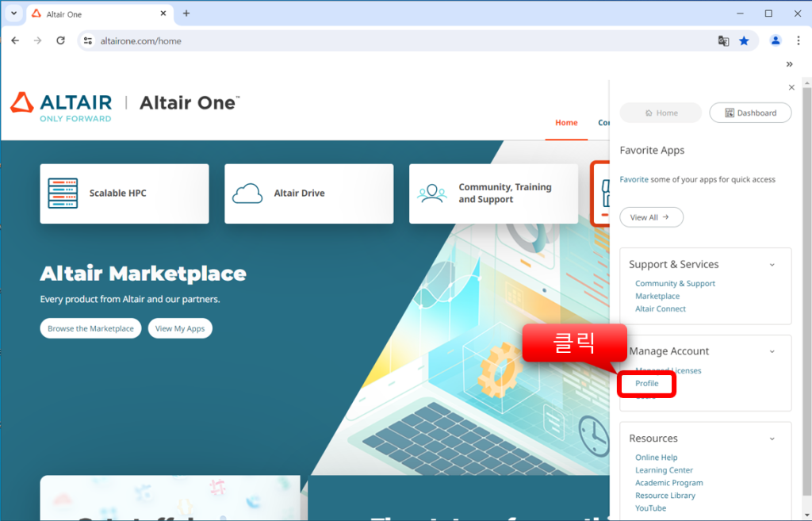Viewport: 812px width, 521px height.
Task: Open the Learning Center link
Action: click(664, 470)
